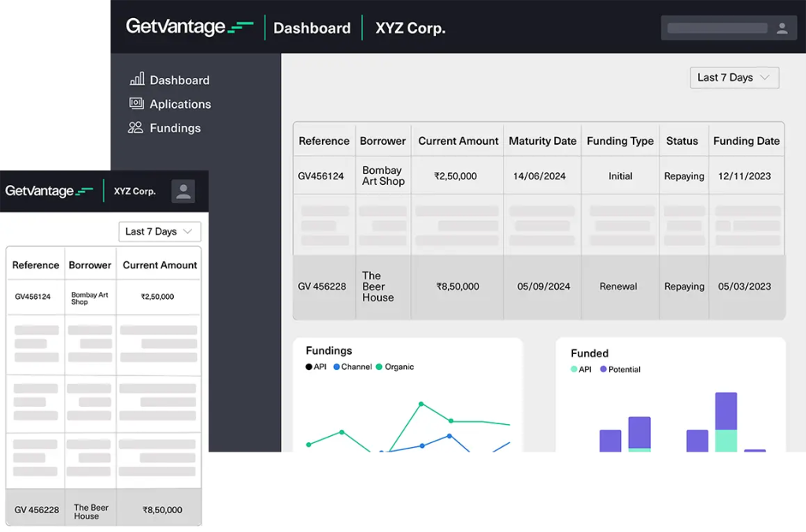Click funding type Initial cell
This screenshot has width=806, height=532.
click(620, 175)
